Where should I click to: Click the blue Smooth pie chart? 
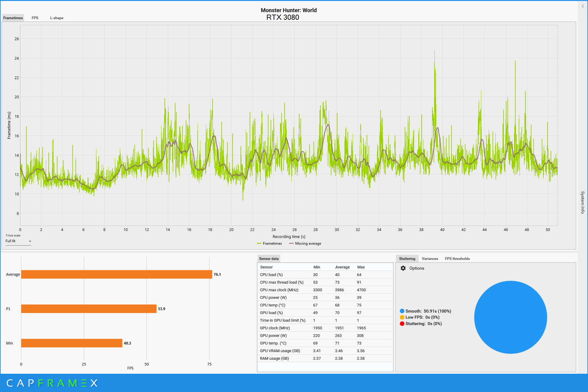(x=510, y=317)
